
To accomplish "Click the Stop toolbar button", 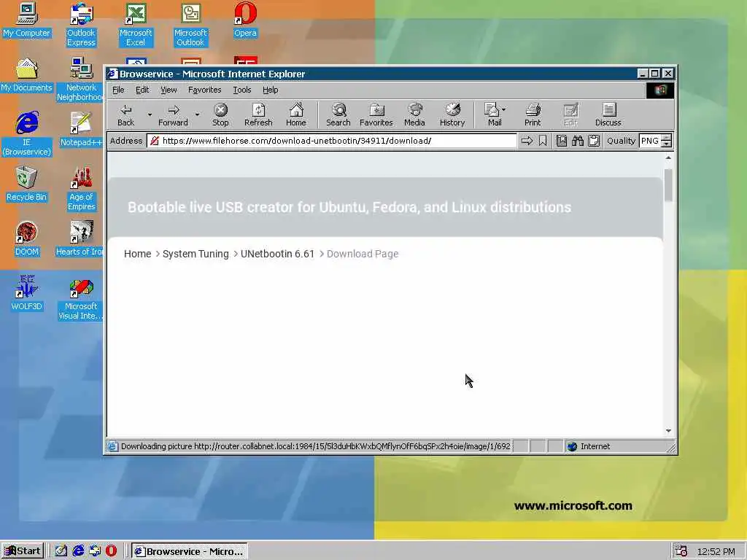I will click(x=220, y=114).
